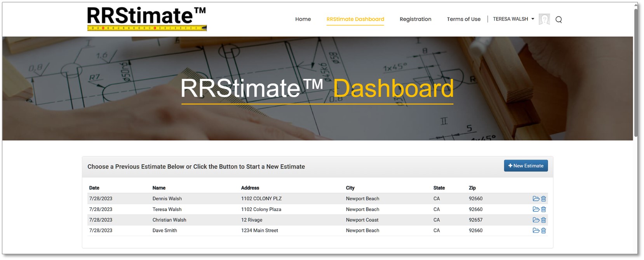Viewport: 644px width, 260px height.
Task: Open the Teresa Walsh estimate folder icon
Action: pyautogui.click(x=536, y=209)
